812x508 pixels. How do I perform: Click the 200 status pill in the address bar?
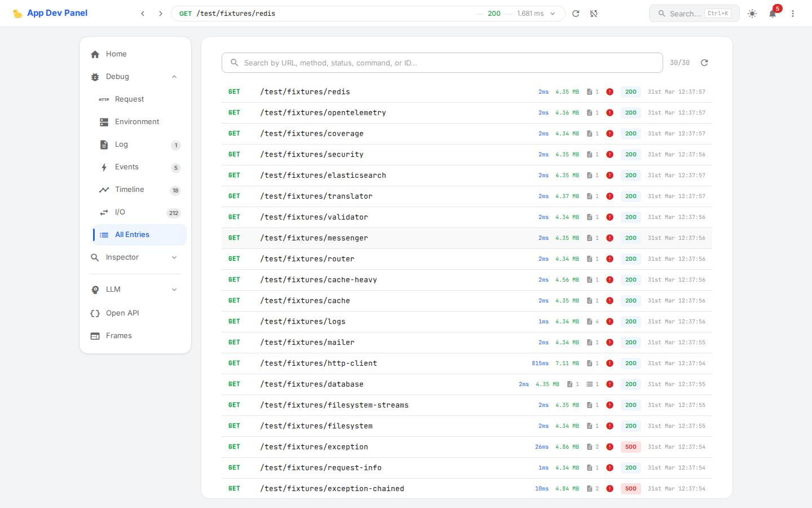494,13
